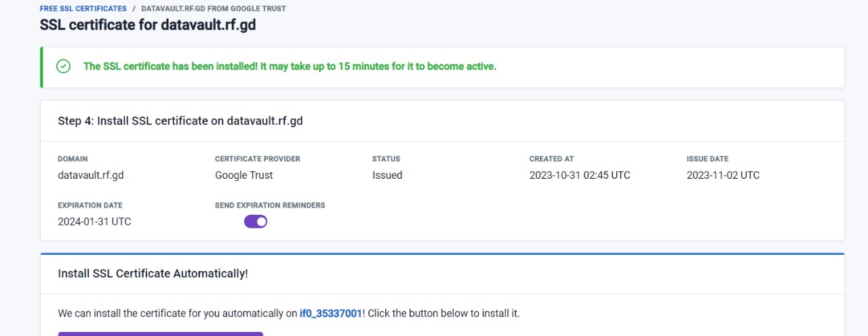Viewport: 868px width, 336px height.
Task: Click the 'Created At' field label
Action: point(551,159)
